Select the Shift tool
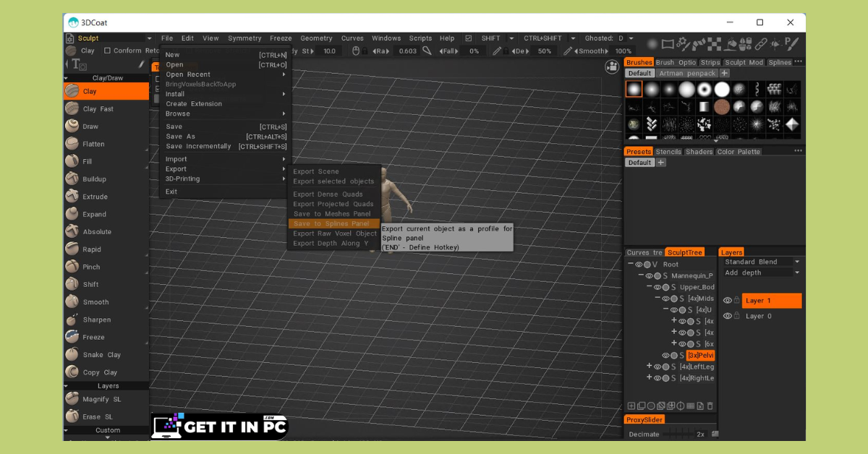Screen dimensions: 868x454 106,284
